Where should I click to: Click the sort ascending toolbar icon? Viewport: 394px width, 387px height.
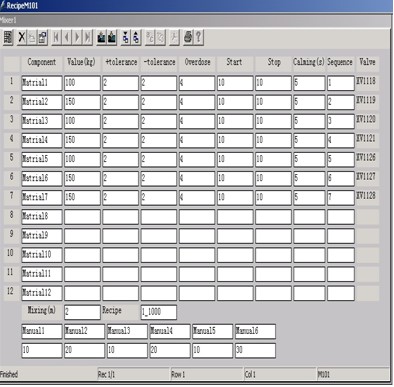tap(126, 37)
